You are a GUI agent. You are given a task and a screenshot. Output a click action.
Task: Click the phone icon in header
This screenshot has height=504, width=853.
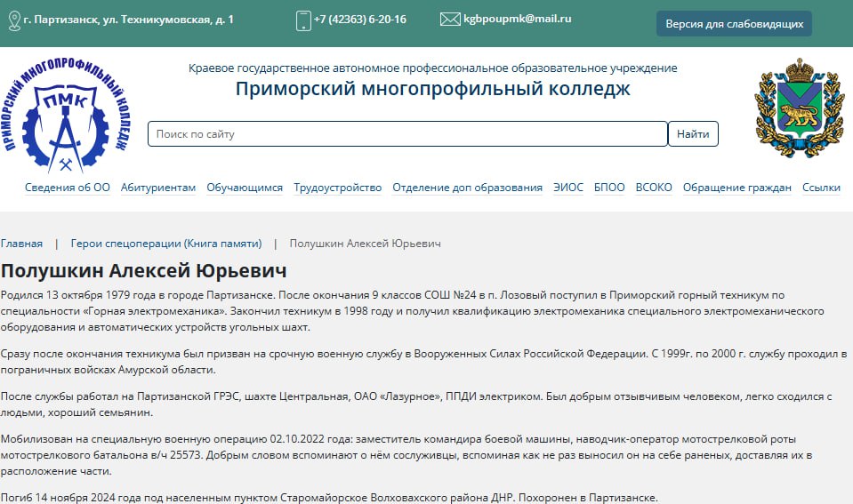(x=303, y=20)
